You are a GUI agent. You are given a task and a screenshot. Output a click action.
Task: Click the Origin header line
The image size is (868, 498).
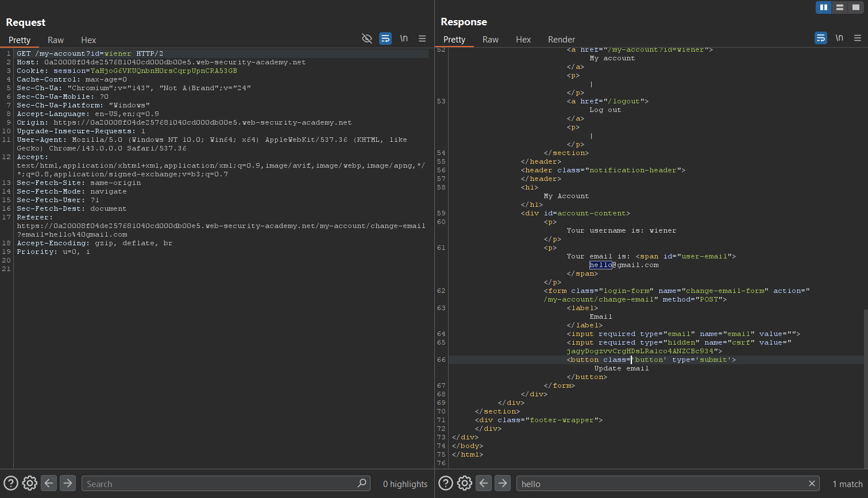point(184,122)
